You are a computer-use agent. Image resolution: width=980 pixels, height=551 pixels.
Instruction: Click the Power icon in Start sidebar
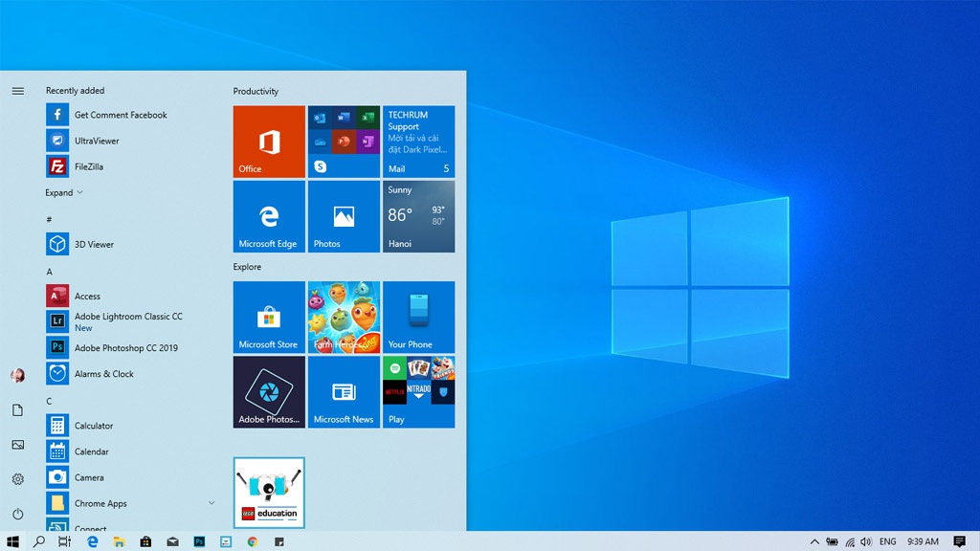pos(18,514)
